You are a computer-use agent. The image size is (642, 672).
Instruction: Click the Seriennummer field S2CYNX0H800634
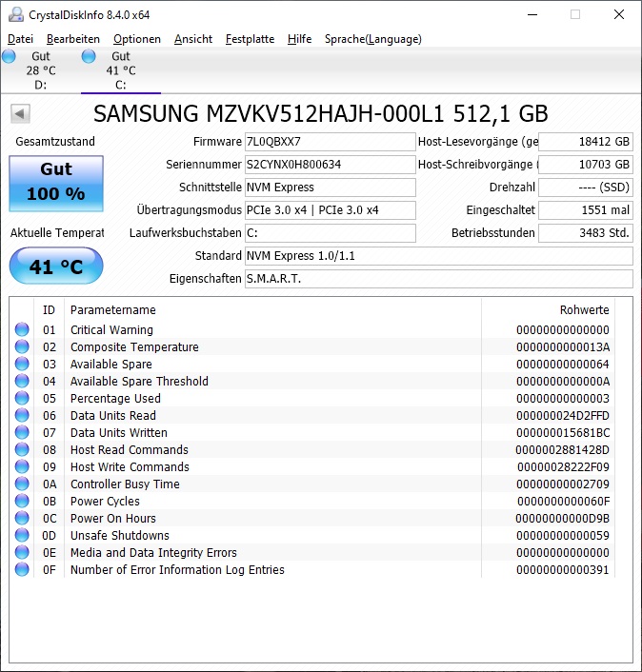click(x=330, y=165)
